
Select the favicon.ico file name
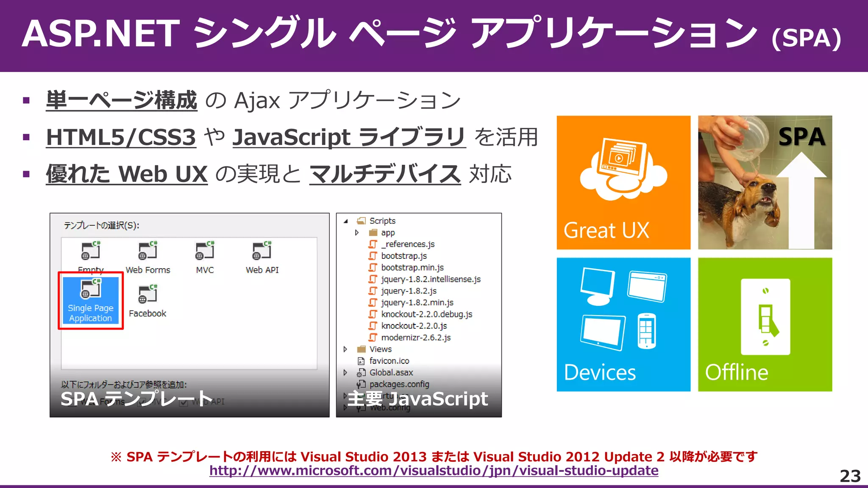(x=389, y=361)
